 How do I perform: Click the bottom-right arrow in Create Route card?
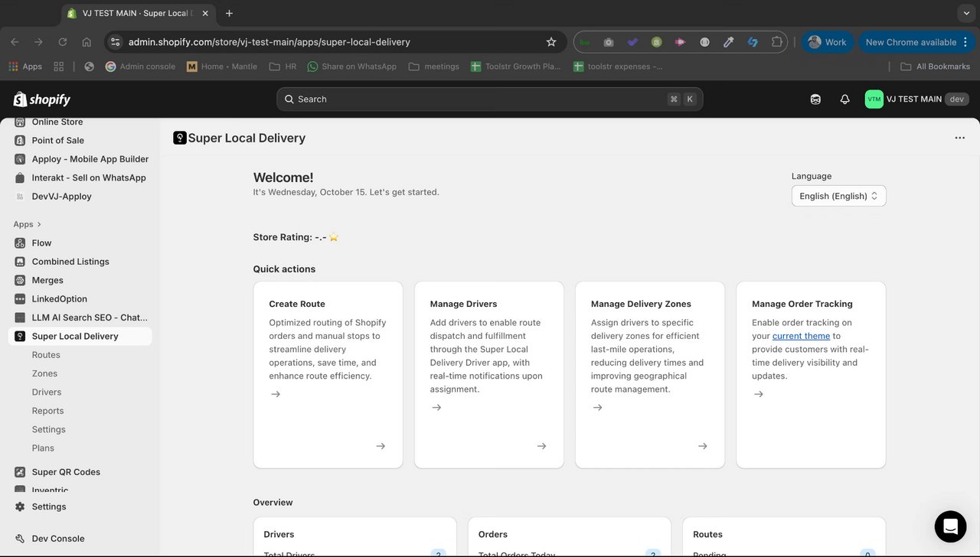(x=381, y=446)
